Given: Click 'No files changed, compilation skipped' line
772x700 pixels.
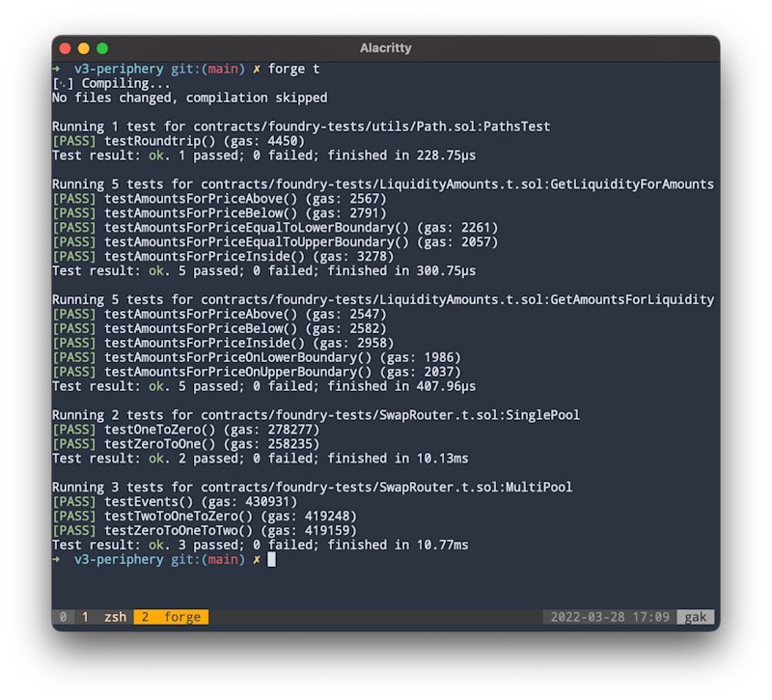Looking at the screenshot, I should tap(189, 98).
